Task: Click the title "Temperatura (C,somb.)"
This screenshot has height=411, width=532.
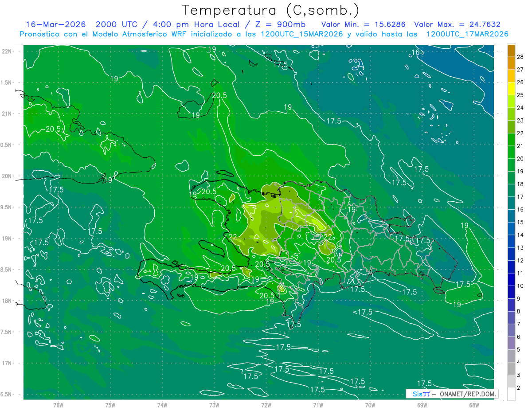Action: 270,10
